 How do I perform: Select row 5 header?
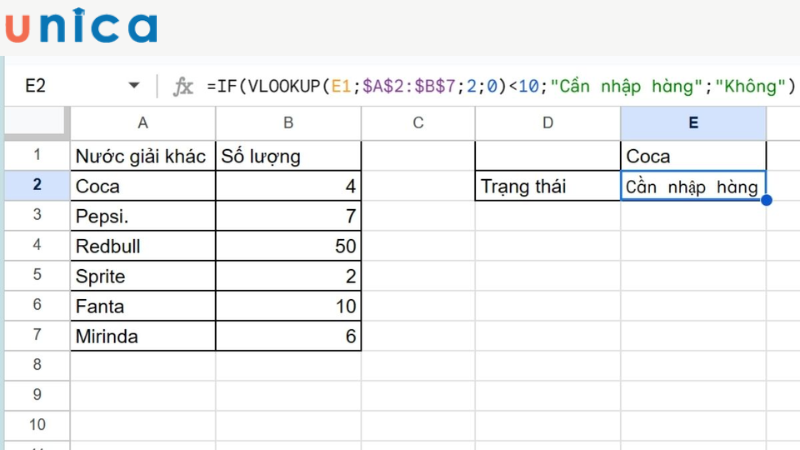point(37,276)
